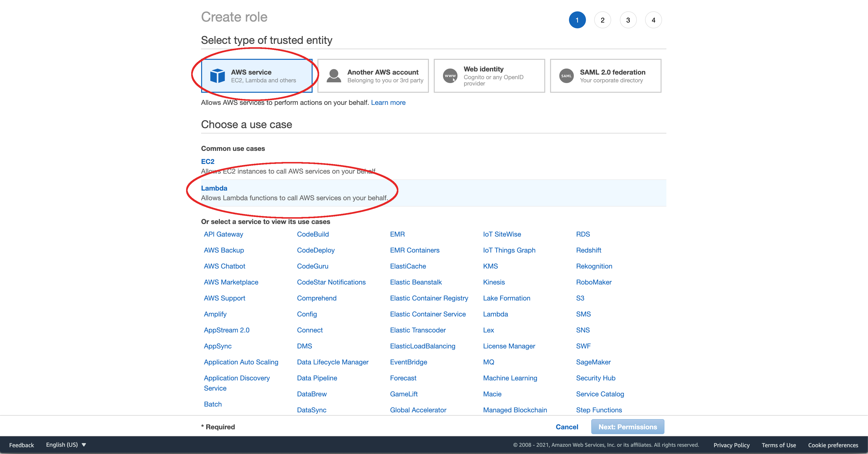Image resolution: width=868 pixels, height=454 pixels.
Task: Go to wizard step 1 circle
Action: coord(577,20)
